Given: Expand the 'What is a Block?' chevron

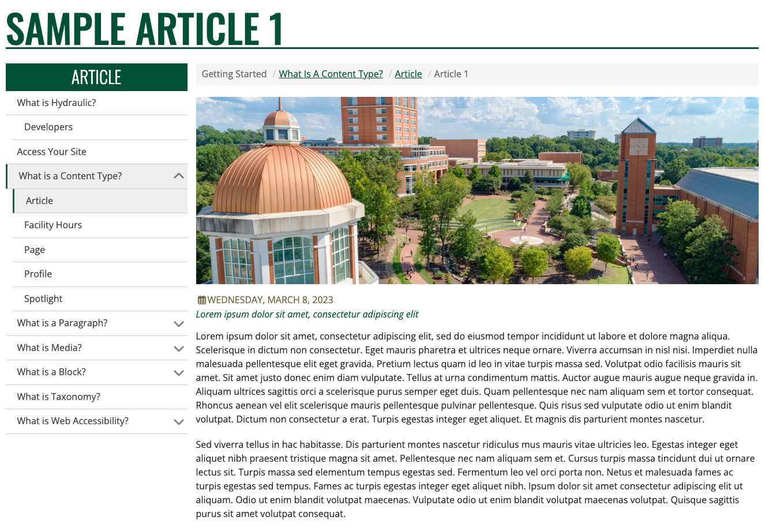Looking at the screenshot, I should click(179, 373).
